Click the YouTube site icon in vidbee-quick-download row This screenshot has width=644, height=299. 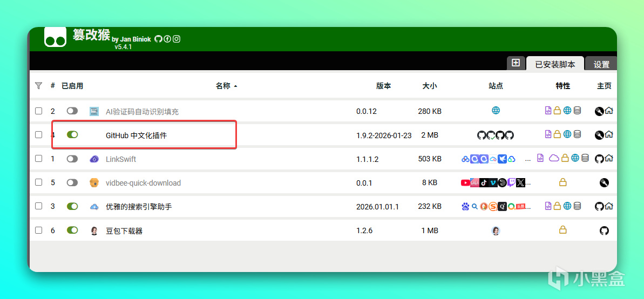(x=465, y=183)
